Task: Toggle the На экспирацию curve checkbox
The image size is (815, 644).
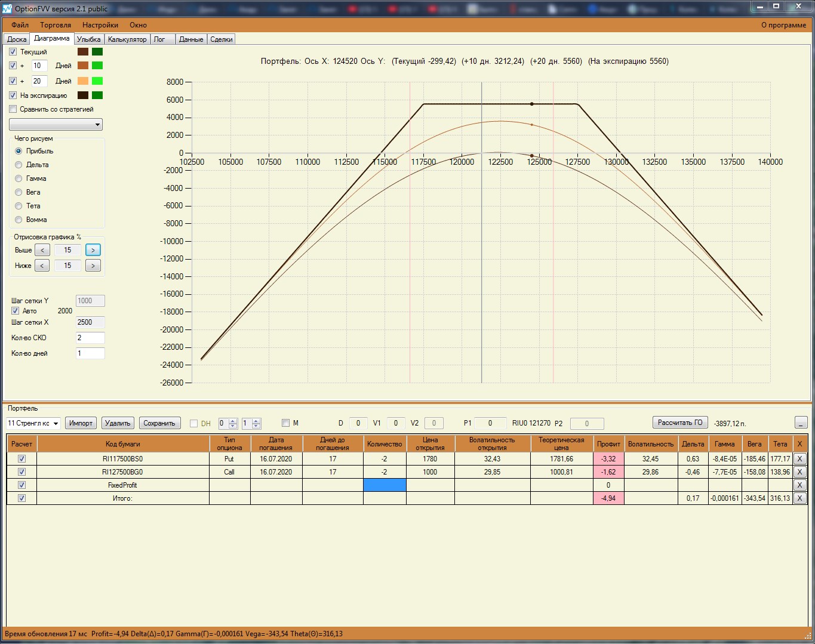Action: click(x=13, y=95)
